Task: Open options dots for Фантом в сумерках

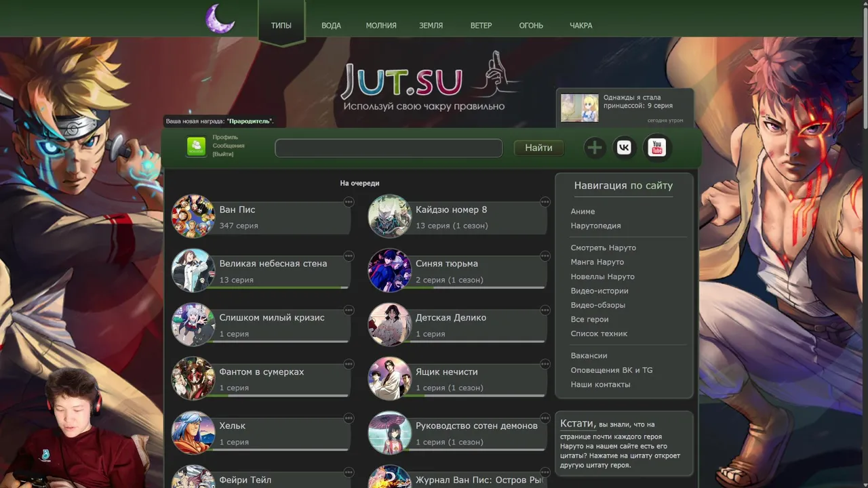Action: (349, 364)
